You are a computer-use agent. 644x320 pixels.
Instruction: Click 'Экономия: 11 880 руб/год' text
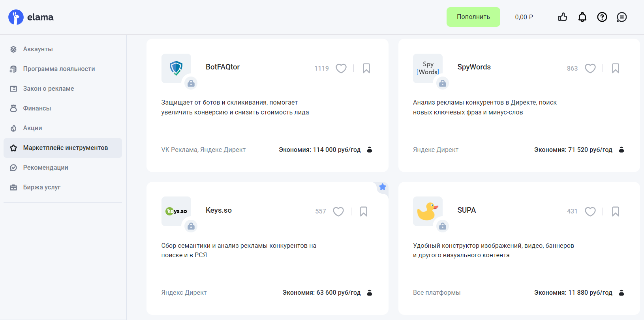573,293
